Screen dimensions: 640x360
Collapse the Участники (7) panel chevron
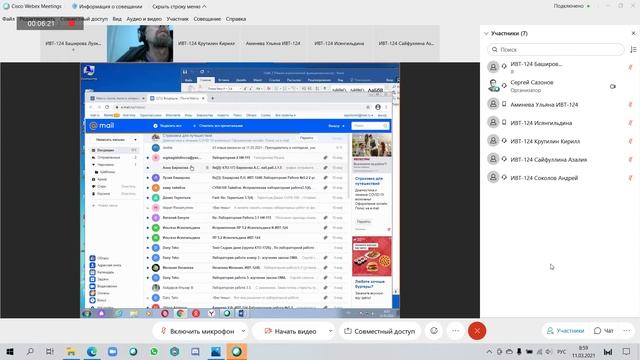[x=486, y=33]
